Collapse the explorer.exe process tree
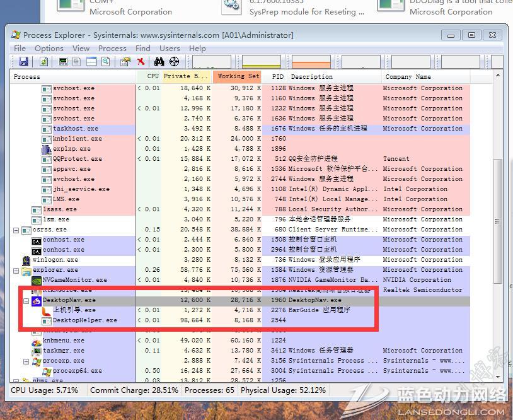513x420 pixels. [16, 270]
